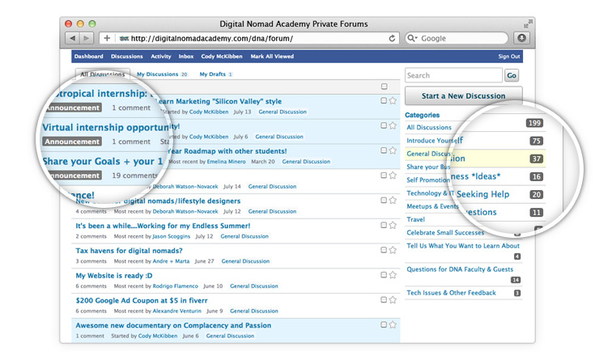
Task: Open the Google search magnifier dropdown
Action: click(412, 38)
